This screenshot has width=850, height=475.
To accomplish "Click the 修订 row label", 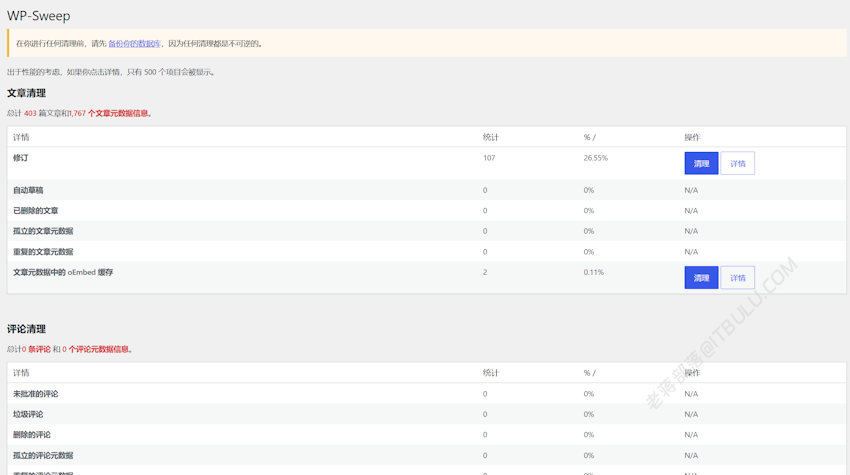I will pos(21,158).
